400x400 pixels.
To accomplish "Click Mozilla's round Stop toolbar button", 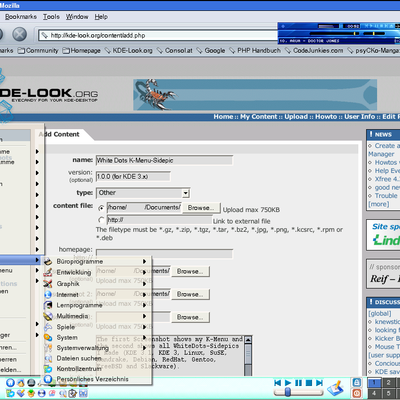I will [x=20, y=34].
